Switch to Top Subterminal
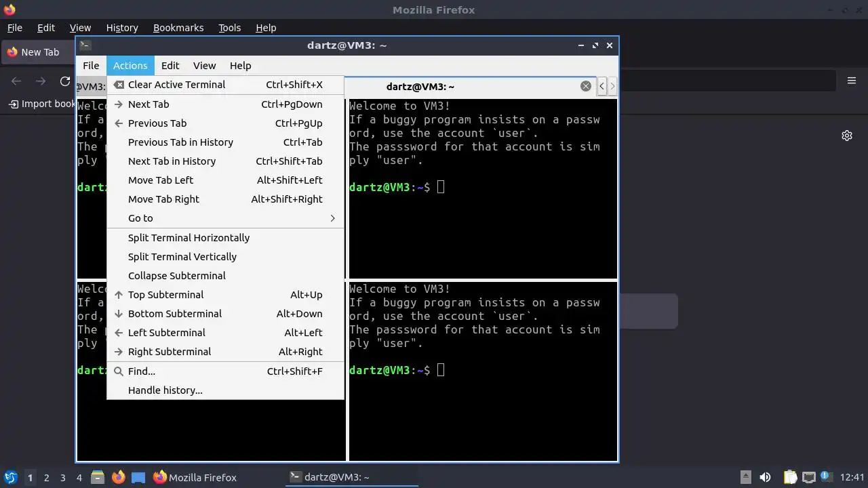The width and height of the screenshot is (868, 488). [x=225, y=295]
